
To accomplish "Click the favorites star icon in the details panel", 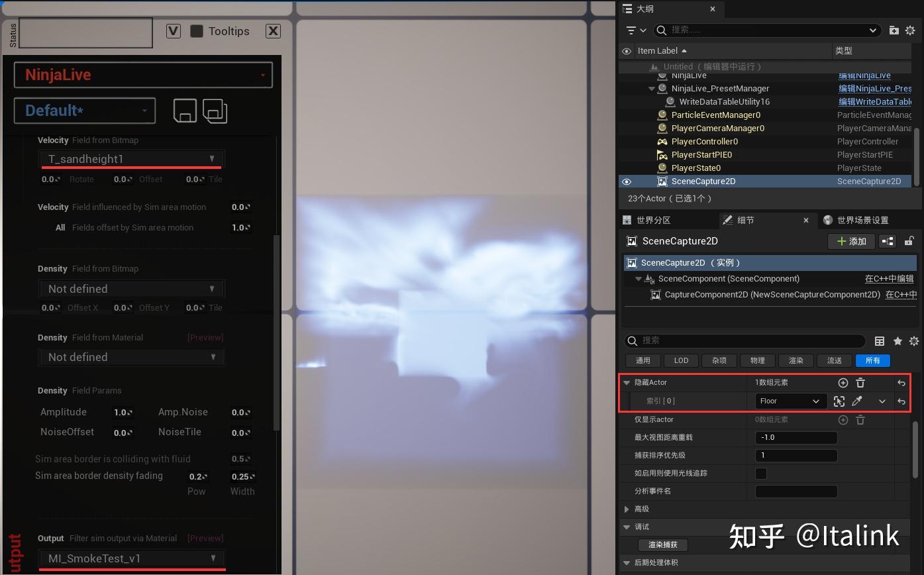I will coord(898,341).
